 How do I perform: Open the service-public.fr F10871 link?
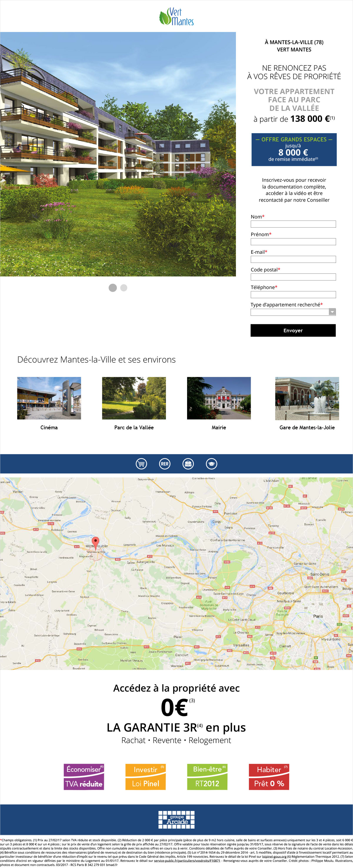(x=187, y=860)
